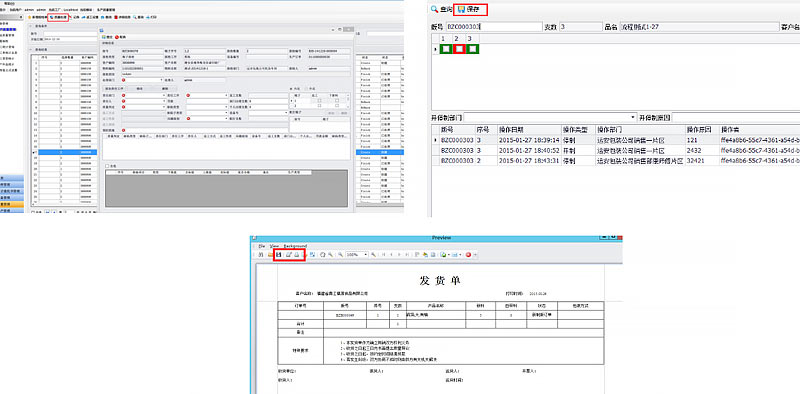This screenshot has height=394, width=800.
Task: Toggle the green checkbox under column 3
Action: [473, 48]
